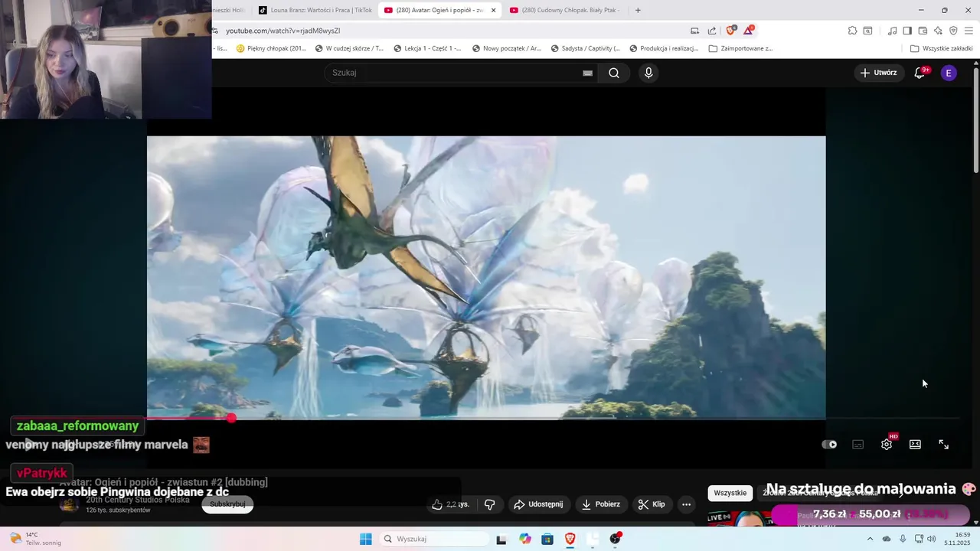The height and width of the screenshot is (551, 980).
Task: Dislike the video with thumbs down
Action: pos(490,504)
